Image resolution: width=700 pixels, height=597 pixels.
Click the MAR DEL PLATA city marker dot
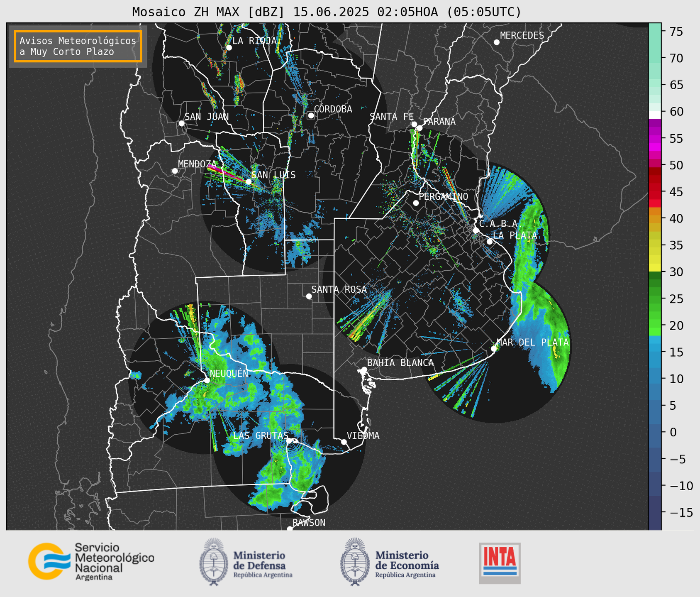494,349
